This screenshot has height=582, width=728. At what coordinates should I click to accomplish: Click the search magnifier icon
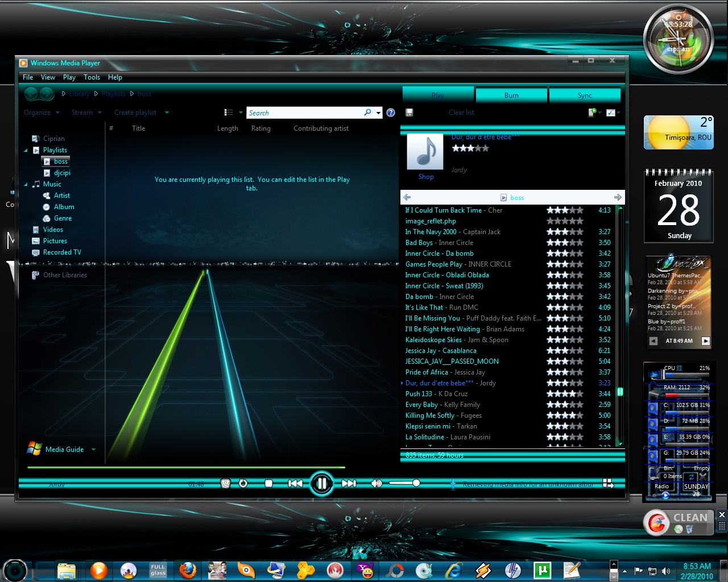click(x=367, y=113)
